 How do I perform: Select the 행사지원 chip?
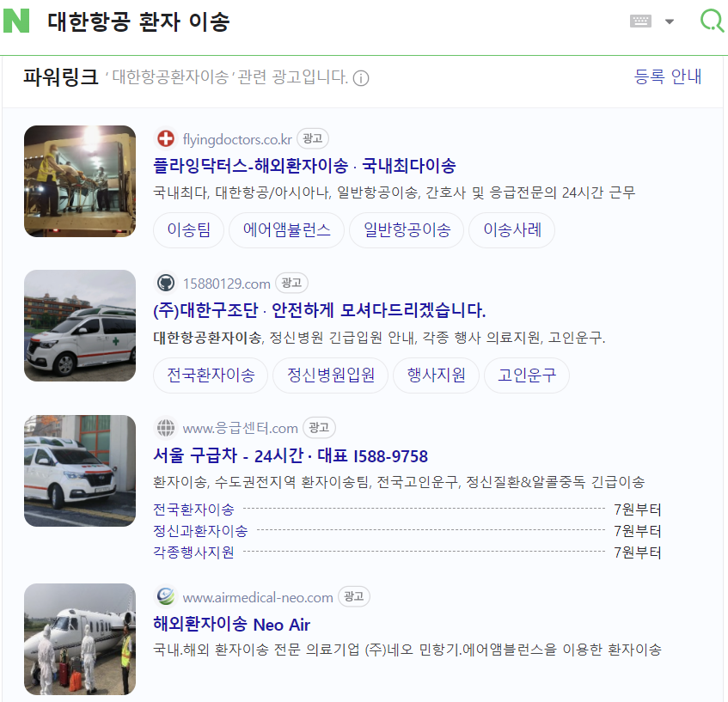pos(436,375)
